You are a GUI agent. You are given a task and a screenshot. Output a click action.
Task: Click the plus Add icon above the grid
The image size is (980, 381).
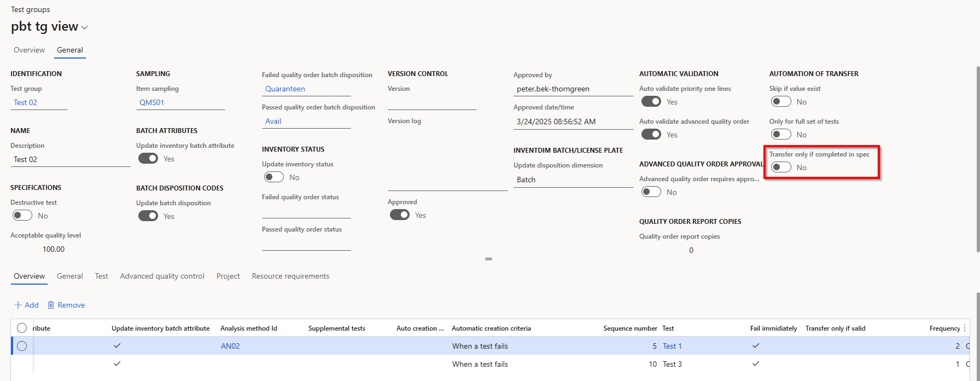[18, 305]
